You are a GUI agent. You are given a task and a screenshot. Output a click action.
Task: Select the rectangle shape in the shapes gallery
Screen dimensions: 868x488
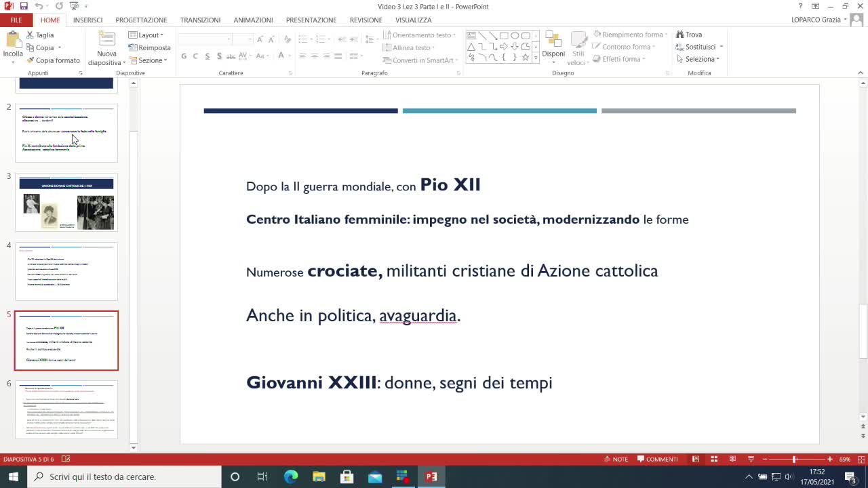(503, 35)
